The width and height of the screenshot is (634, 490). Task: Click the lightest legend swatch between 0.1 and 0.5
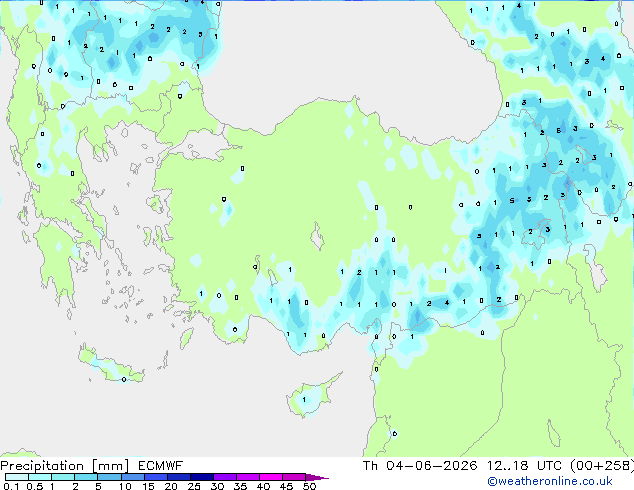tap(17, 477)
